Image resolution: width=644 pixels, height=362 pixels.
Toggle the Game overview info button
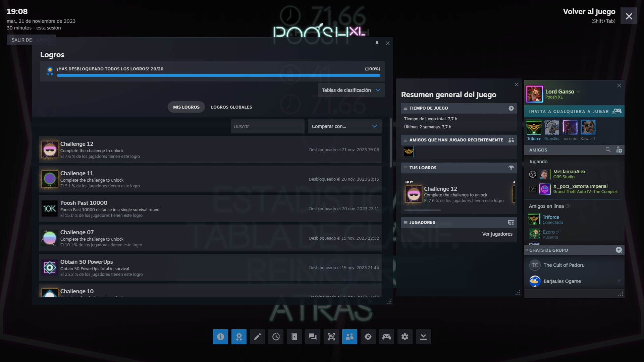pyautogui.click(x=220, y=337)
